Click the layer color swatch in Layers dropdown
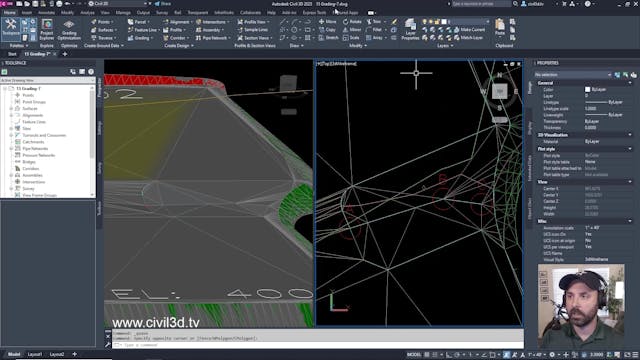This screenshot has height=360, width=640. 444,22
